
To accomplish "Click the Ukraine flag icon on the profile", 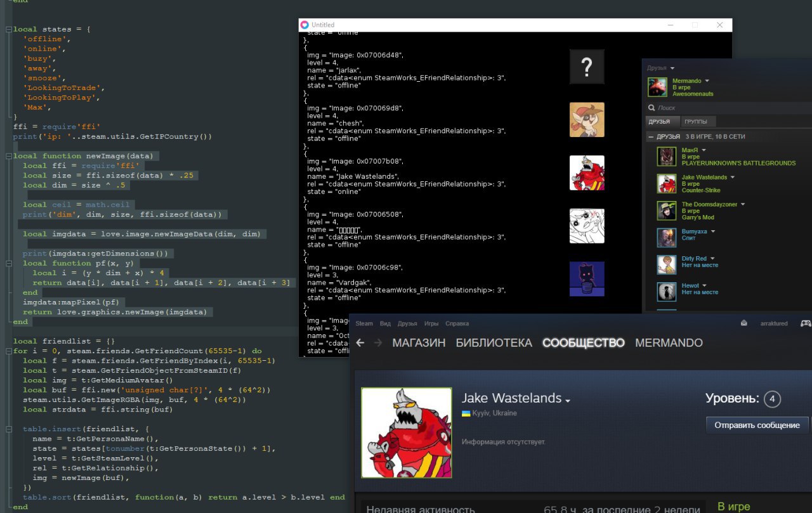I will pos(466,413).
